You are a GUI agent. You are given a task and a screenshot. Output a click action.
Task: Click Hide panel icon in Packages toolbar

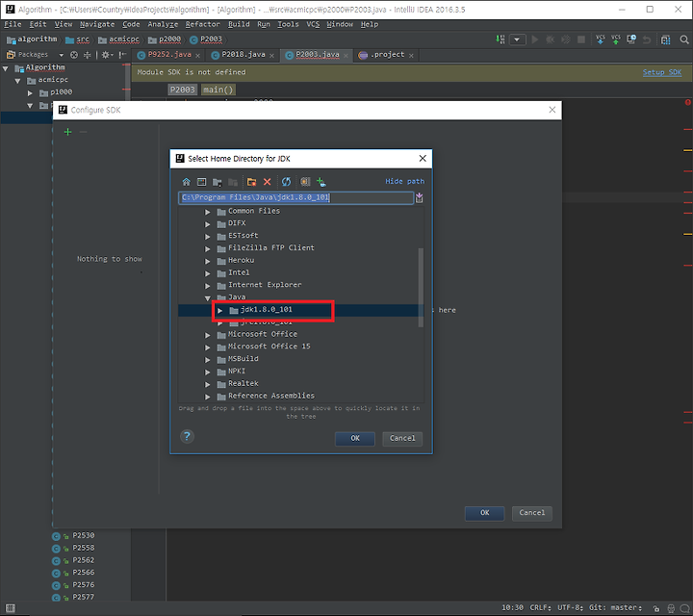(122, 55)
